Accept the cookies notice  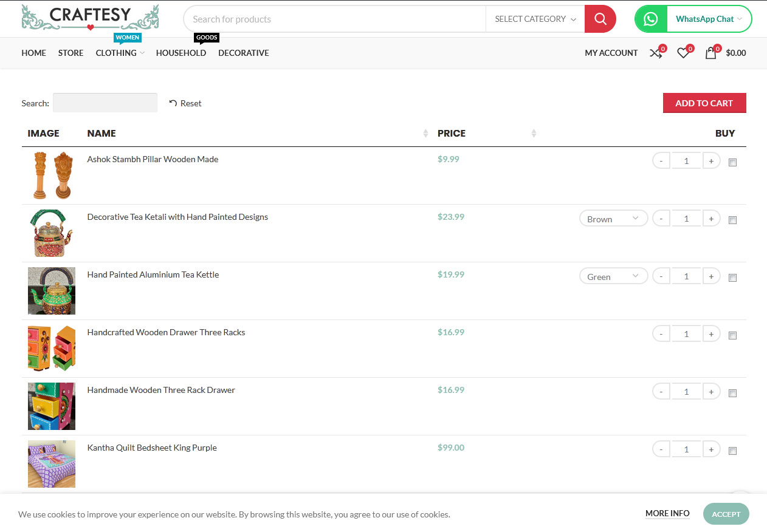tap(726, 514)
